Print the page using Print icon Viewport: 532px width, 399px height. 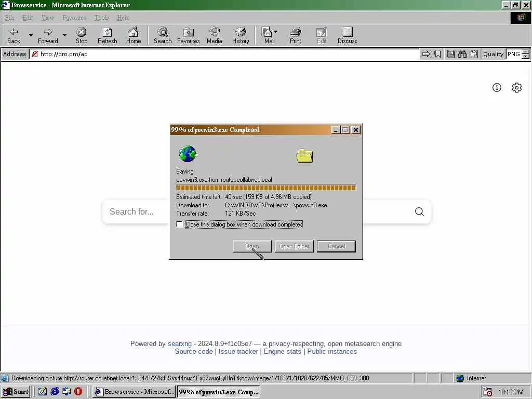295,35
